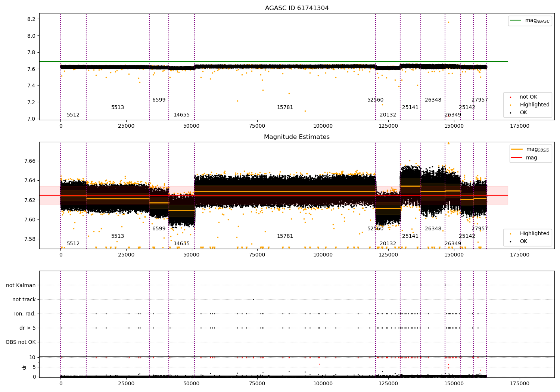This screenshot has height=392, width=560.
Task: Click the red 'mag' legend entry in middle panel
Action: click(524, 158)
